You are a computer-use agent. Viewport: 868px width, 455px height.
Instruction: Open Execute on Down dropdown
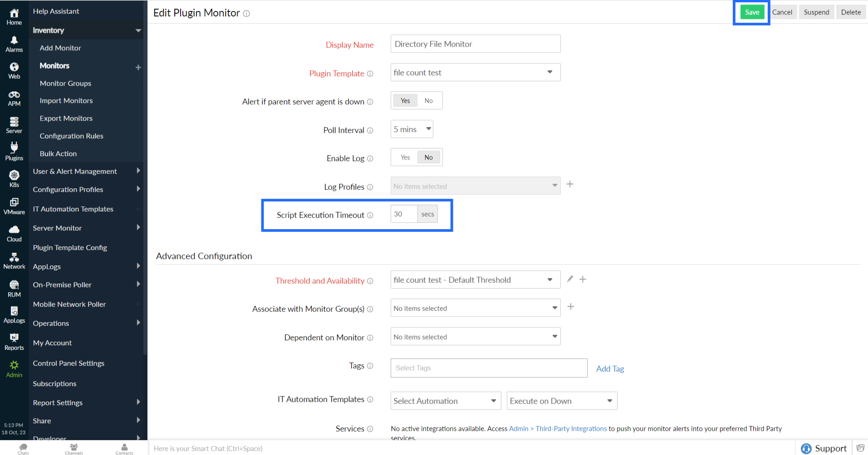(561, 401)
